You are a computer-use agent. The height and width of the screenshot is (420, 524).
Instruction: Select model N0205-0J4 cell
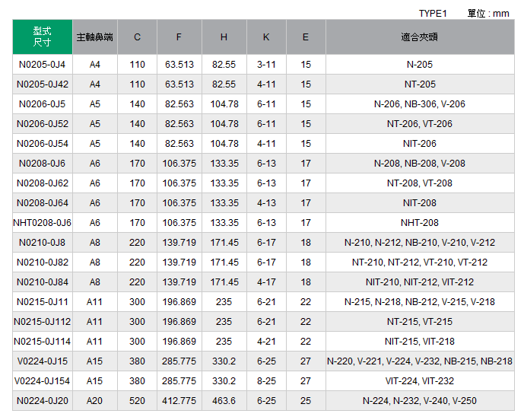(x=43, y=65)
